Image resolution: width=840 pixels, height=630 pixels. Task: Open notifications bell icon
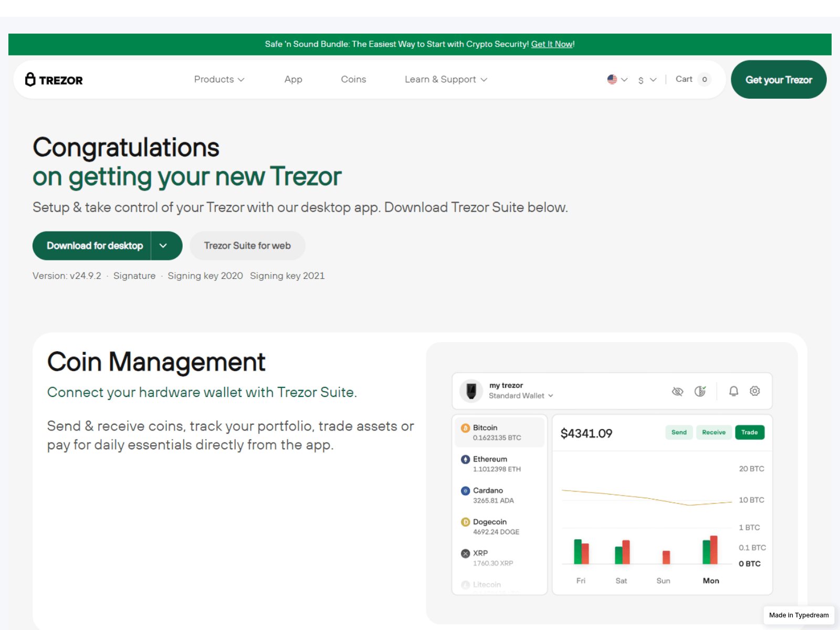pyautogui.click(x=734, y=391)
